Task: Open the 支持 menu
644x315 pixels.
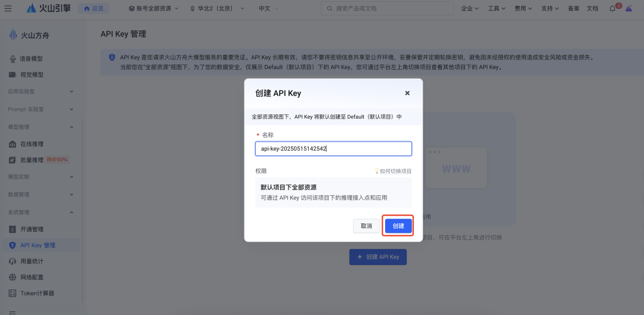Action: click(x=550, y=8)
